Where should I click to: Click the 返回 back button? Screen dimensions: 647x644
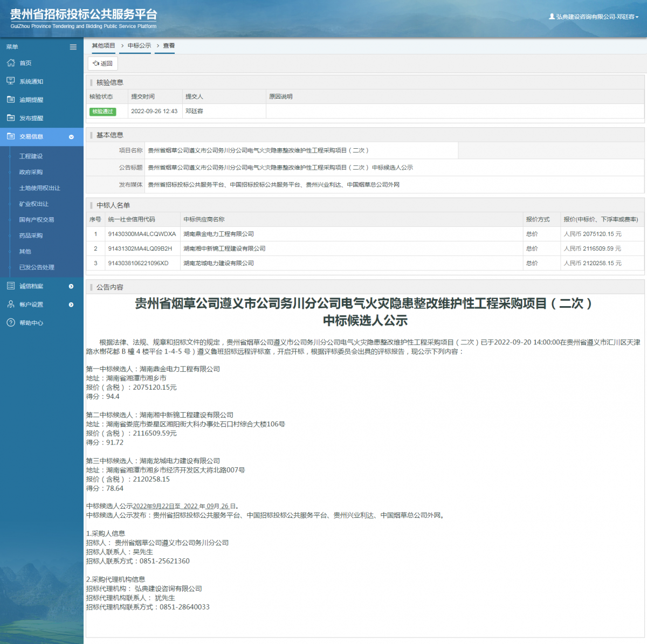102,64
